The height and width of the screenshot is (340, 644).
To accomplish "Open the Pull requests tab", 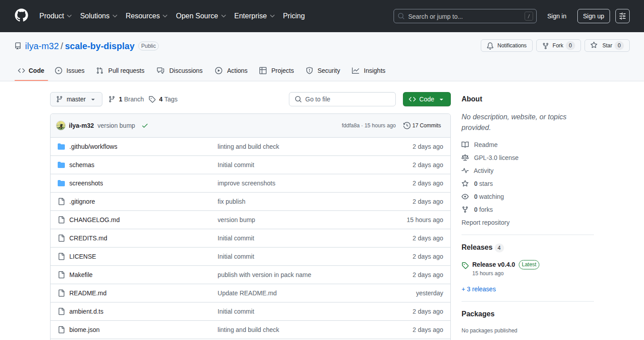I will pos(121,71).
